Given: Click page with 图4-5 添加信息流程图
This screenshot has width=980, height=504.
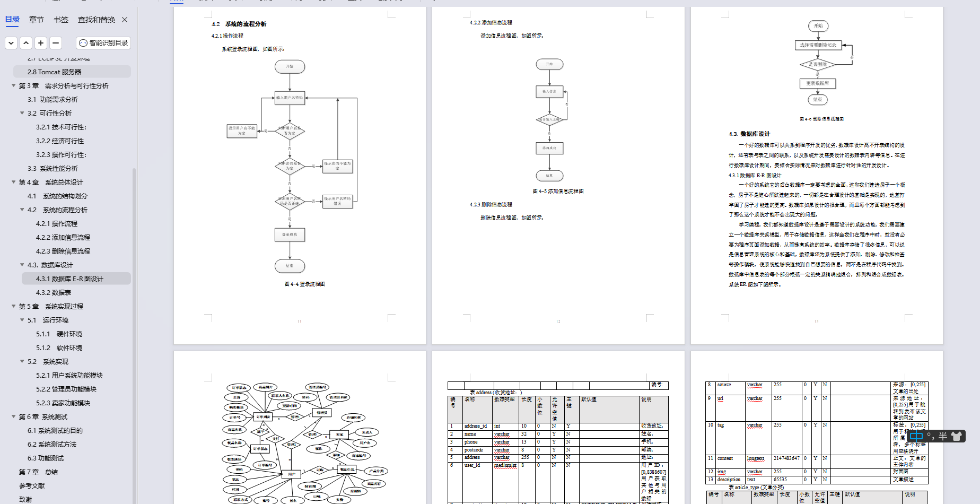Looking at the screenshot, I should [558, 175].
